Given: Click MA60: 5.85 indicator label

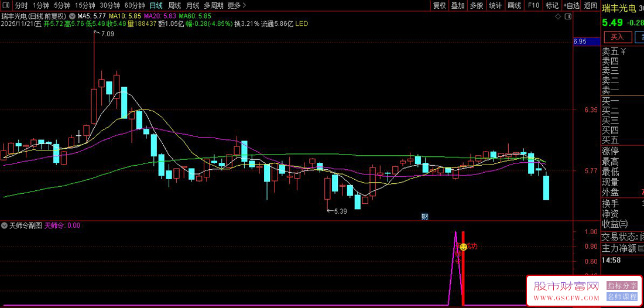Looking at the screenshot, I should pos(195,16).
